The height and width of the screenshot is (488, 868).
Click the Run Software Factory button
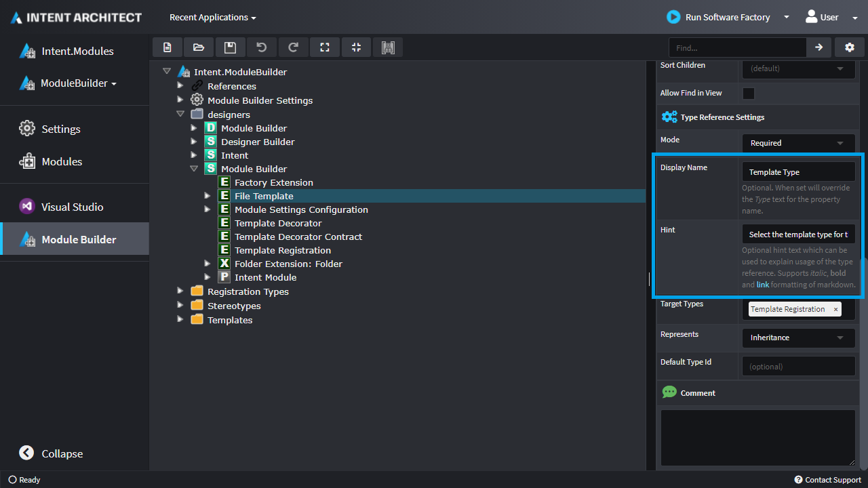[719, 17]
